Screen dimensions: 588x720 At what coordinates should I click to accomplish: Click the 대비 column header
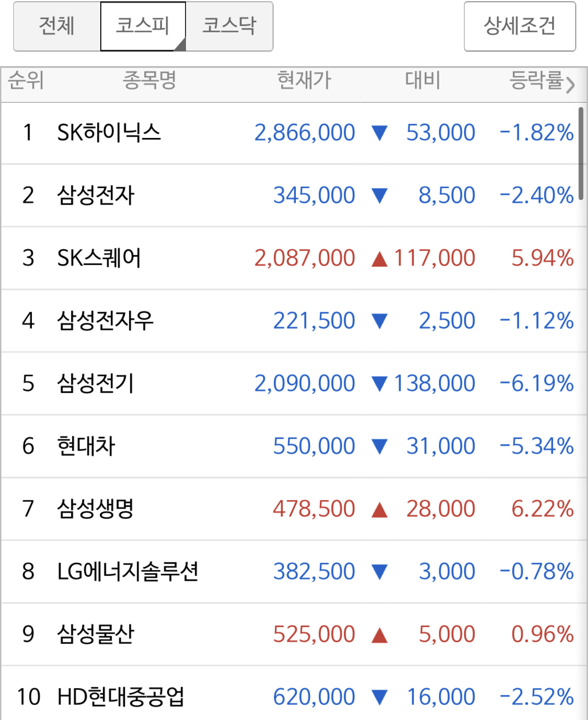pos(423,80)
